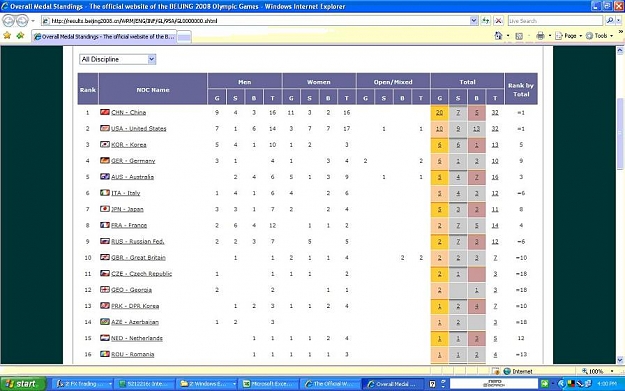Image resolution: width=625 pixels, height=391 pixels.
Task: Open the PRK - DPR Korea link
Action: [x=135, y=306]
